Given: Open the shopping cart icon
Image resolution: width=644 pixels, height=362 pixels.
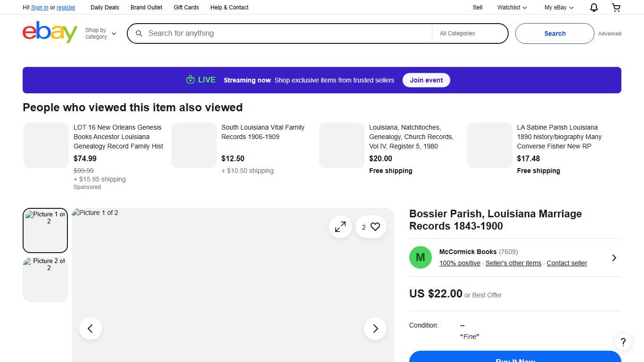Looking at the screenshot, I should point(616,8).
